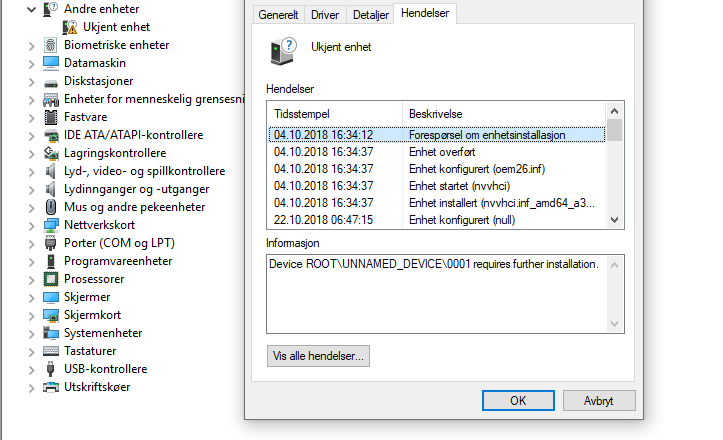The width and height of the screenshot is (723, 440).
Task: Switch to the Driver tab
Action: pyautogui.click(x=325, y=15)
